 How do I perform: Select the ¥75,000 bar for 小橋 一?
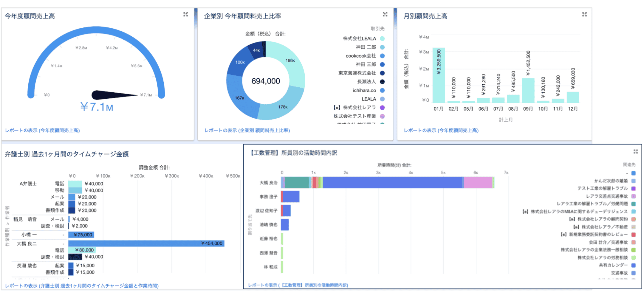81,235
